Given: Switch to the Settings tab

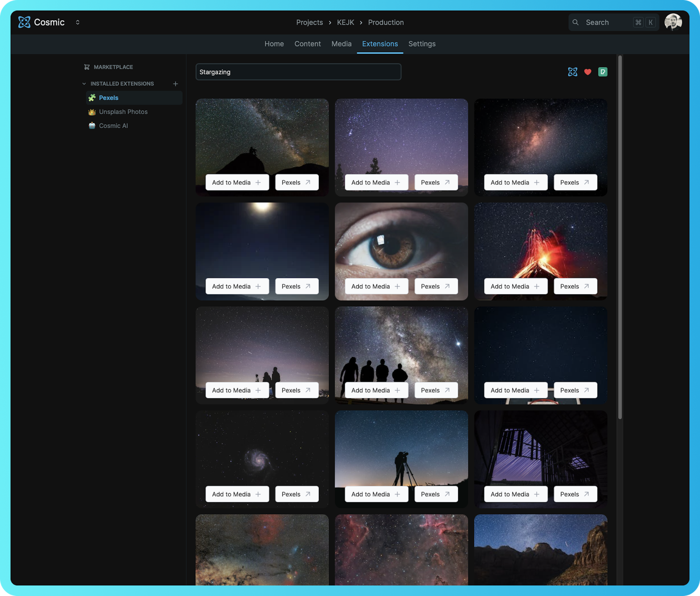Looking at the screenshot, I should coord(422,44).
